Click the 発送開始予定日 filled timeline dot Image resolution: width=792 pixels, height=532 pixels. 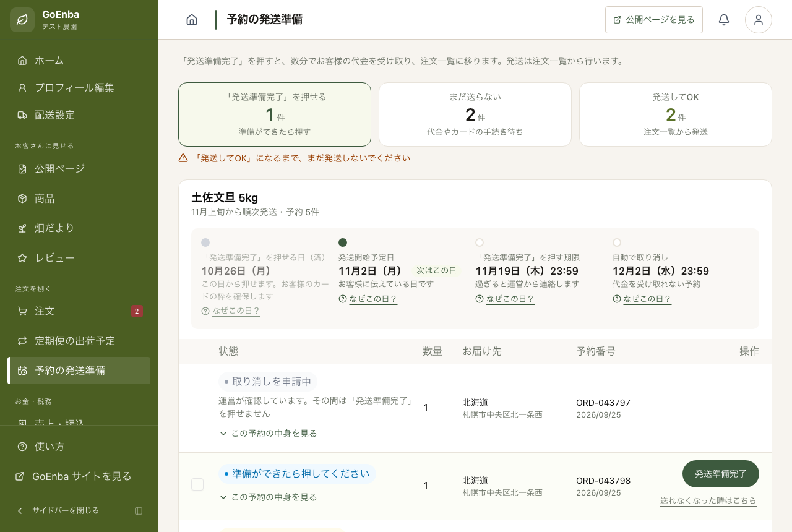tap(343, 242)
